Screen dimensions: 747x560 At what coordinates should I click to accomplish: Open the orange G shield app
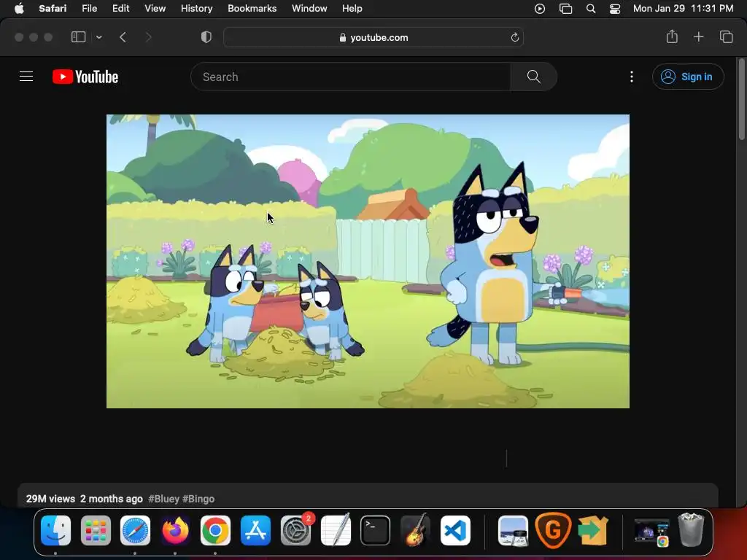[553, 530]
